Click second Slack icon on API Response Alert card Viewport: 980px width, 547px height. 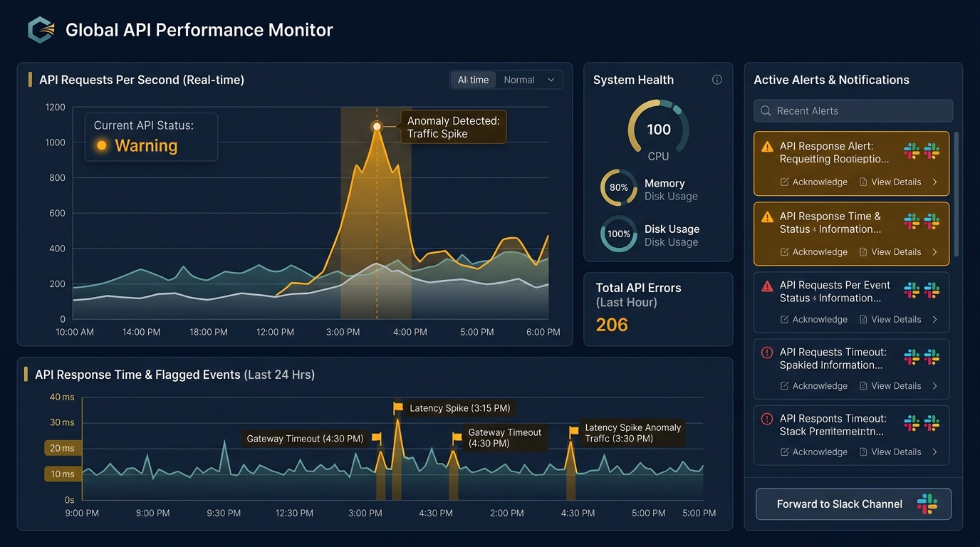(932, 151)
